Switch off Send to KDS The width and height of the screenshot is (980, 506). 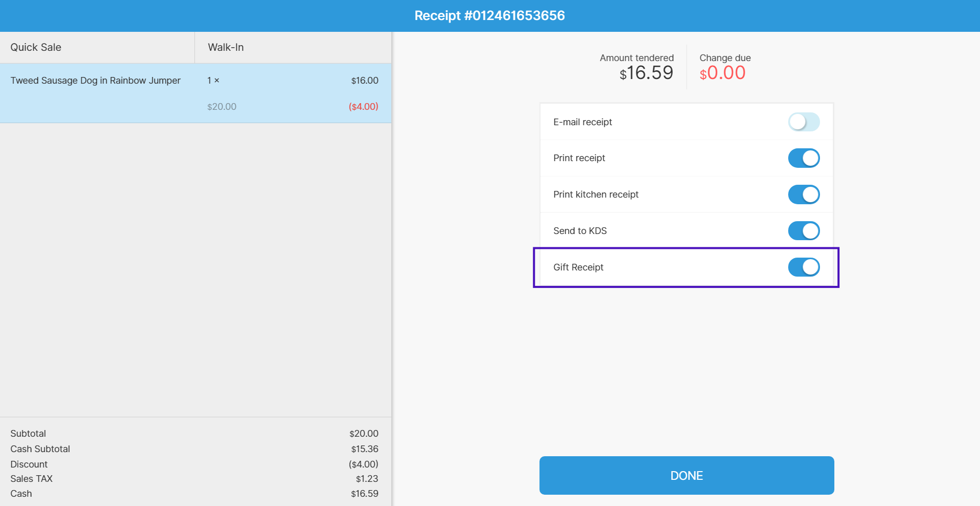pos(804,231)
